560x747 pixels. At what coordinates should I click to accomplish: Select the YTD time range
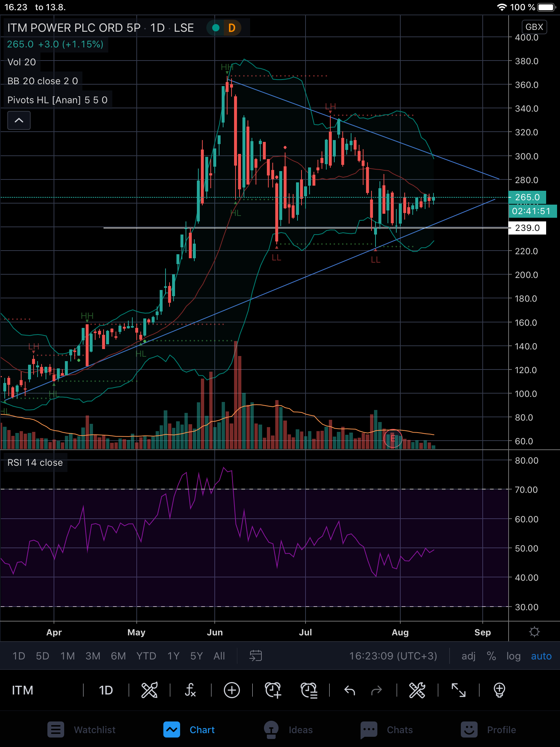146,656
